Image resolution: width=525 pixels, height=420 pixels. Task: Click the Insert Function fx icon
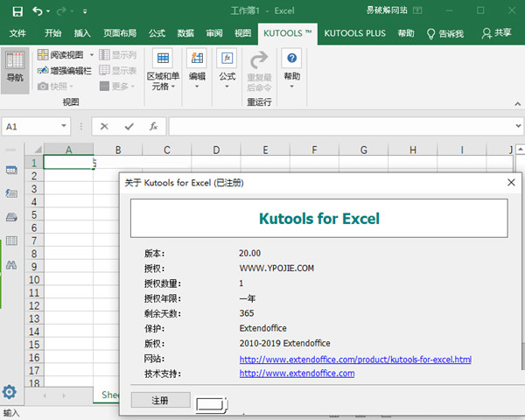[x=153, y=127]
